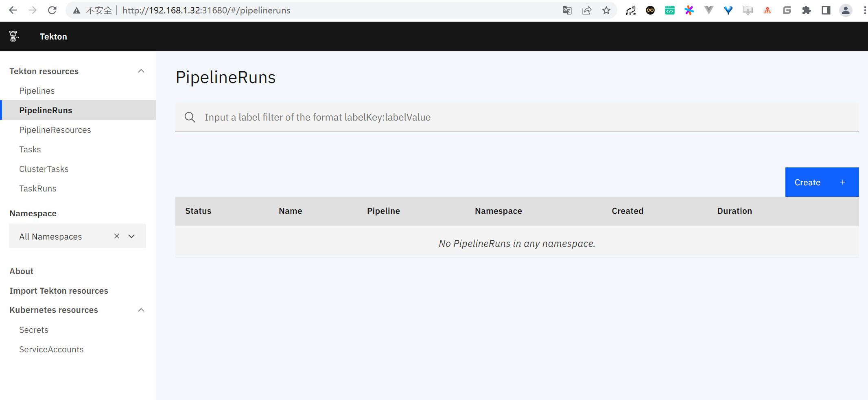This screenshot has height=400, width=868.
Task: Focus the label filter input field
Action: pos(517,117)
